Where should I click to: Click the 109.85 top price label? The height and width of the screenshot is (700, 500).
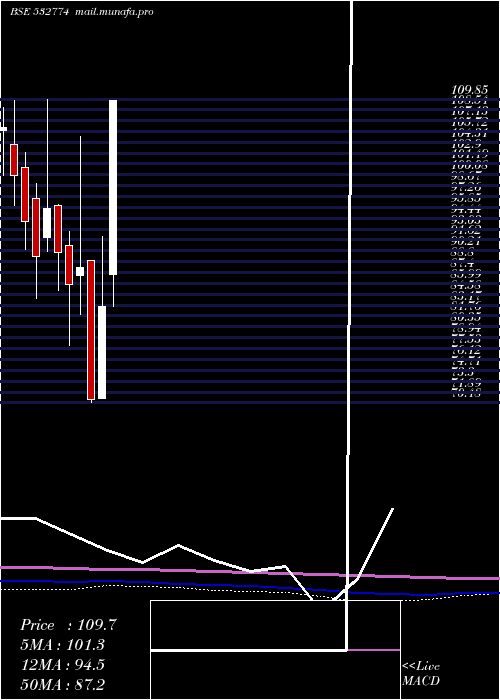469,90
